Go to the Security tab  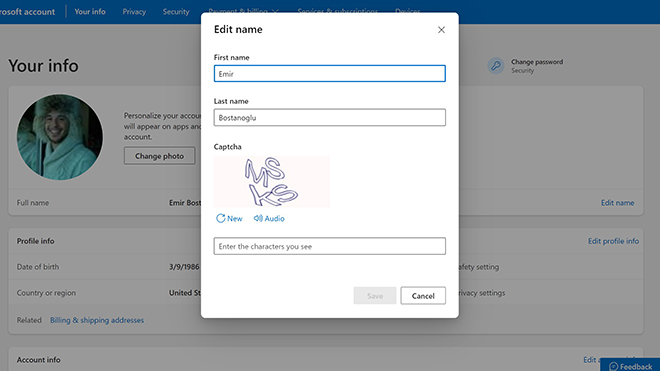(176, 12)
